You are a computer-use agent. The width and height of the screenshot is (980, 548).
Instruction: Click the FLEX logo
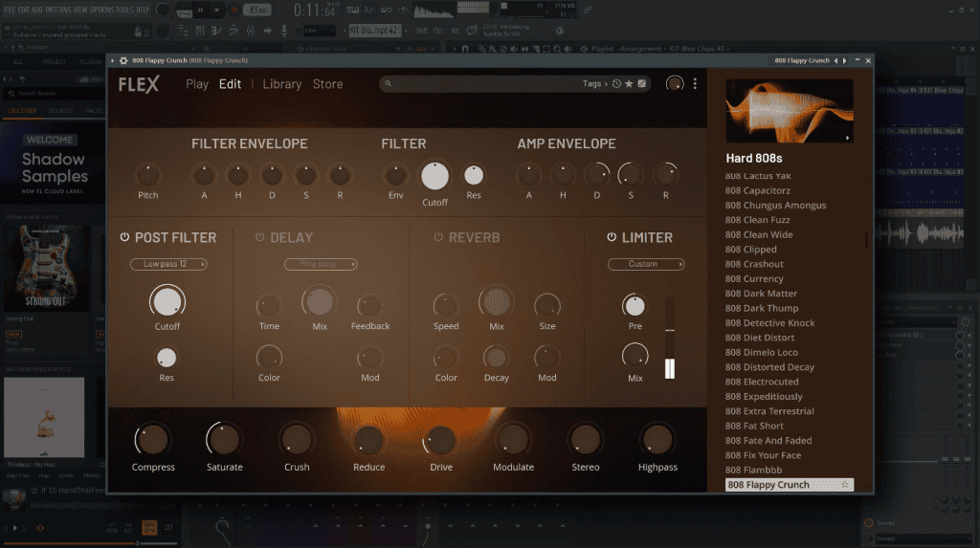[x=139, y=84]
